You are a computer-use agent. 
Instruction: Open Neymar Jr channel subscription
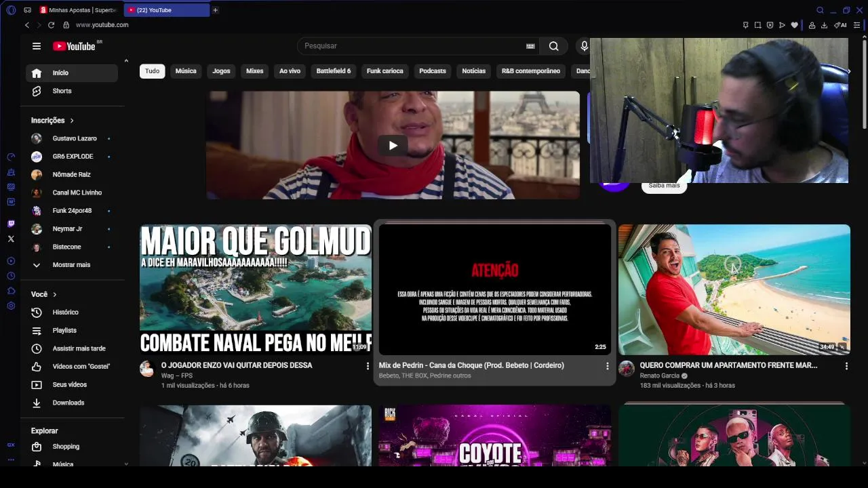pos(72,229)
